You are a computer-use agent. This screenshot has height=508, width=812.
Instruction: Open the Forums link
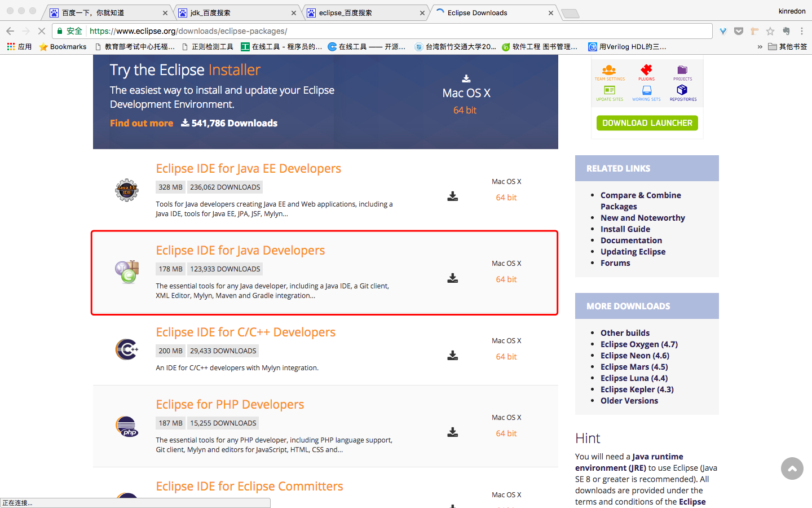tap(615, 263)
